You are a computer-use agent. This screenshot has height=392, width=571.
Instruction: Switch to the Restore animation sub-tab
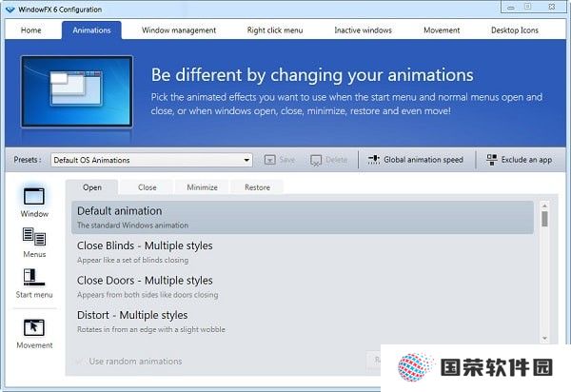[x=257, y=187]
